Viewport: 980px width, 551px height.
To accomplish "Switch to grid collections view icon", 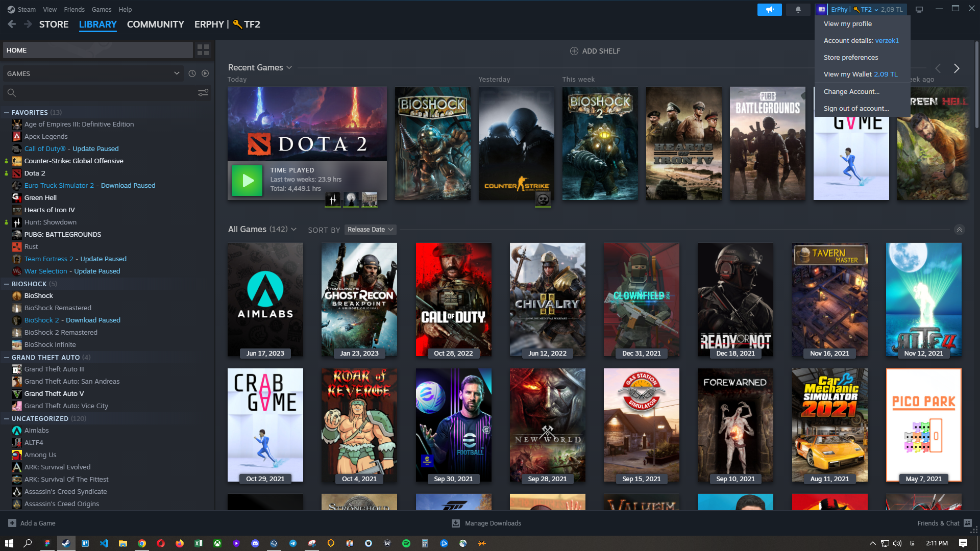I will tap(203, 50).
